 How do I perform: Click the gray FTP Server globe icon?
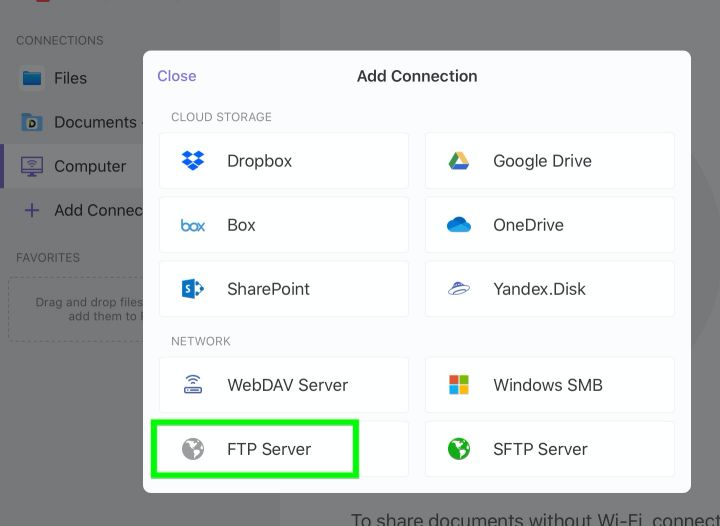pos(193,449)
